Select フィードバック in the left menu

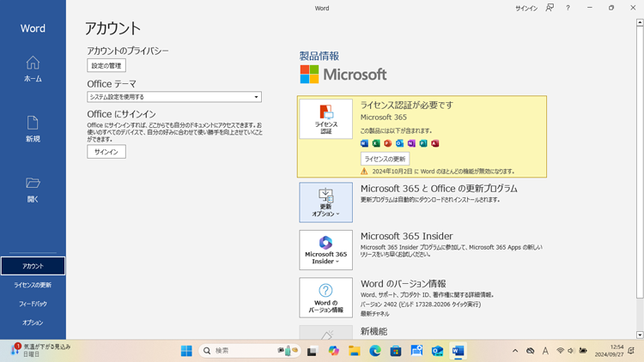click(x=33, y=304)
